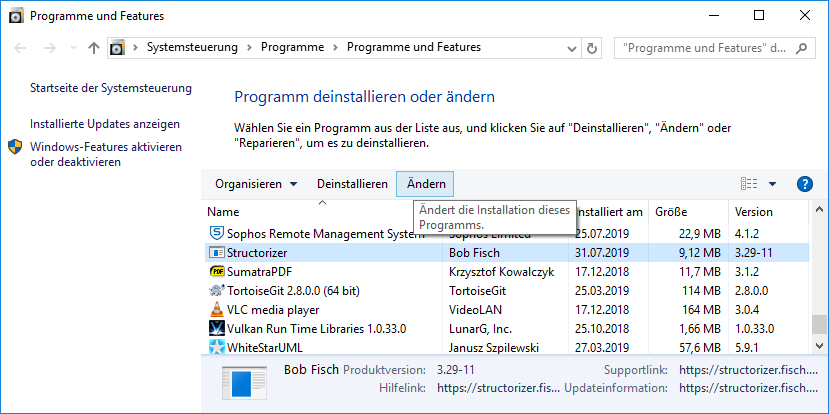Sort by the Version column header
This screenshot has height=414, width=829.
point(754,212)
